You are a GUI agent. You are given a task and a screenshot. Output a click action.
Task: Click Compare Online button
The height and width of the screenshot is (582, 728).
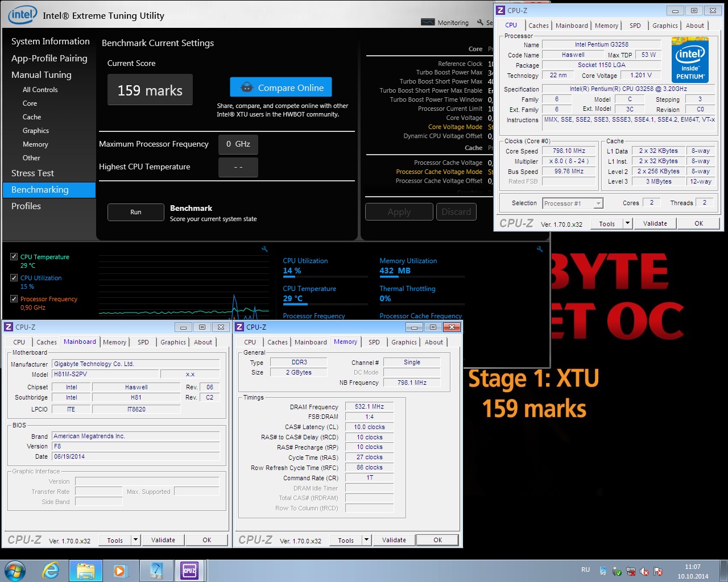[x=281, y=88]
